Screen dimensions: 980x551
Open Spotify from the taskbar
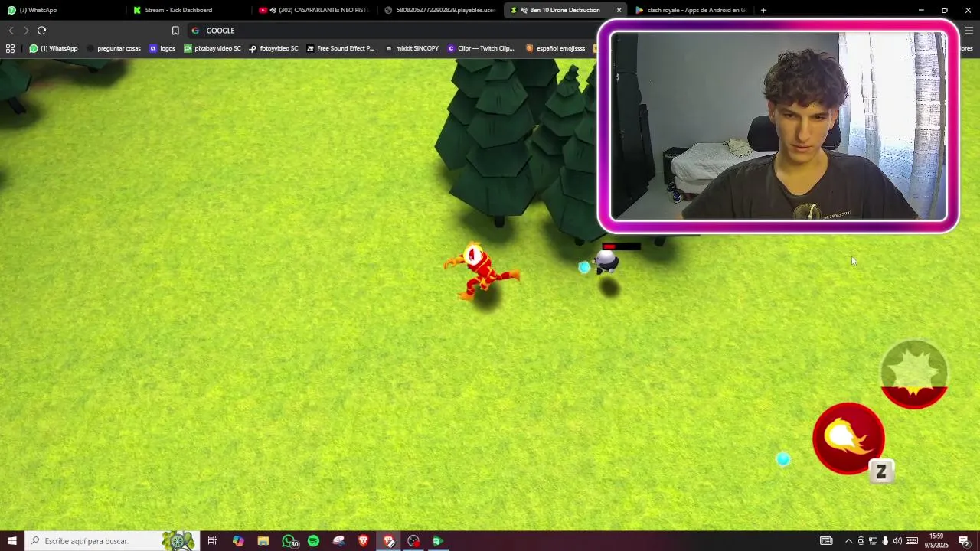point(314,541)
